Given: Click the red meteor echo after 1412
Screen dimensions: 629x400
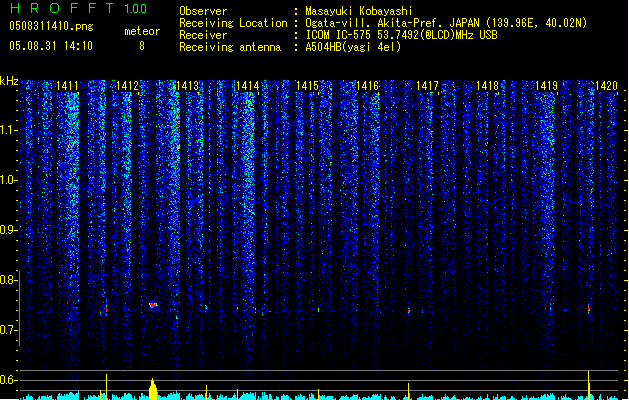Looking at the screenshot, I should (152, 305).
